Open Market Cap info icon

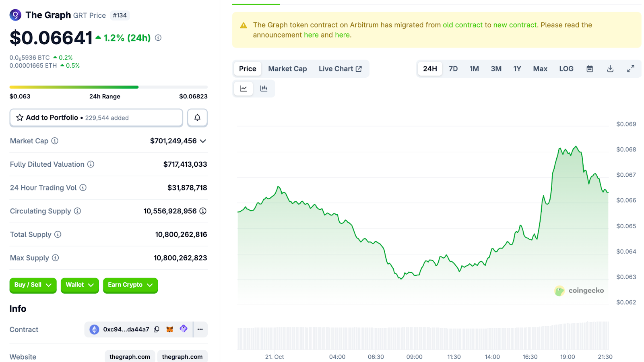click(55, 141)
